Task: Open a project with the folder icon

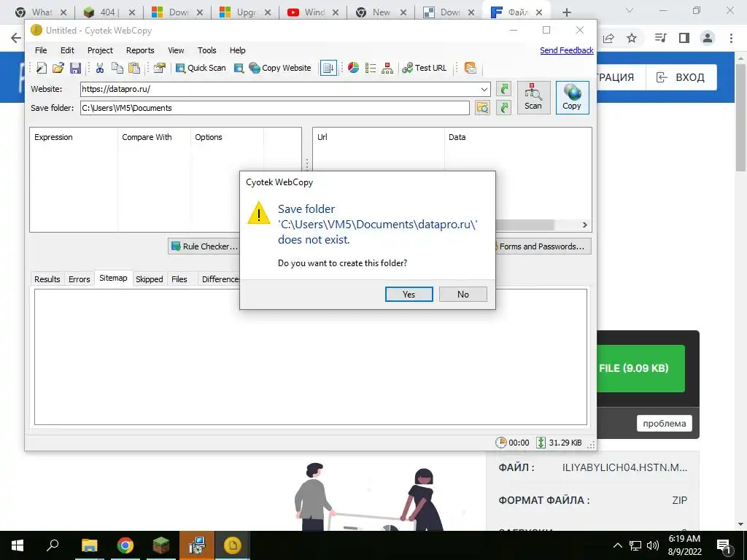Action: (58, 68)
